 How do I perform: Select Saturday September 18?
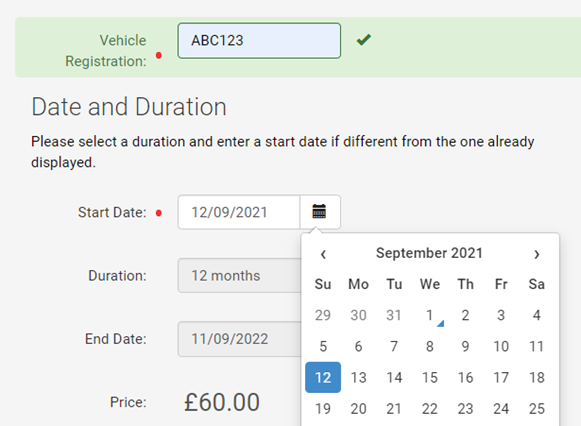537,377
